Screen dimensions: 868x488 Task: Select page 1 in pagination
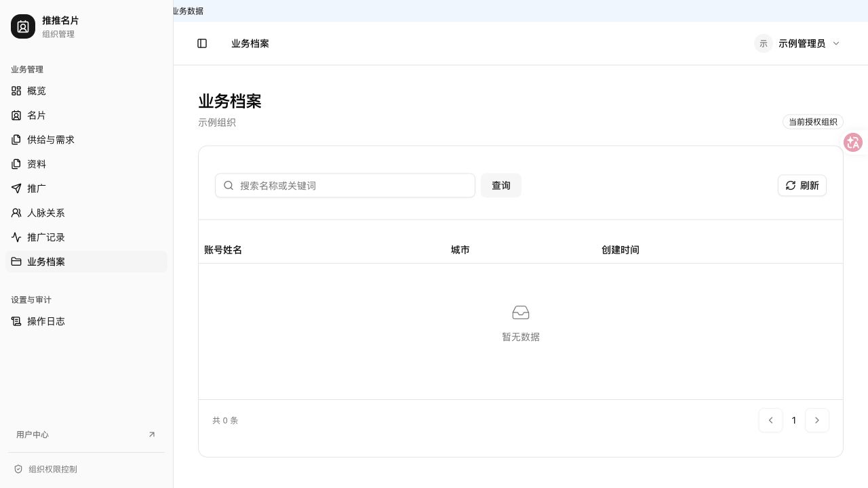(x=794, y=420)
